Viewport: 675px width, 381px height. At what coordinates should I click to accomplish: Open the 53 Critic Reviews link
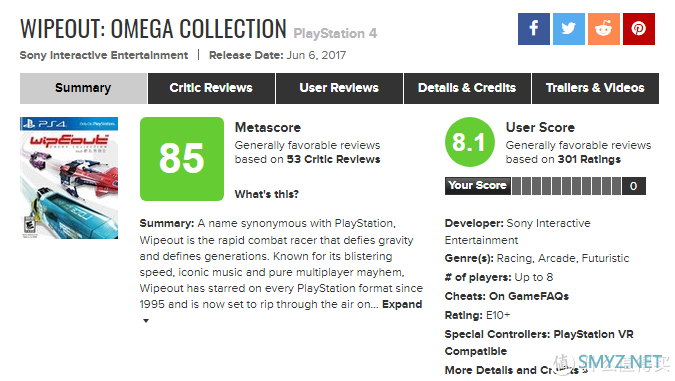tap(333, 159)
